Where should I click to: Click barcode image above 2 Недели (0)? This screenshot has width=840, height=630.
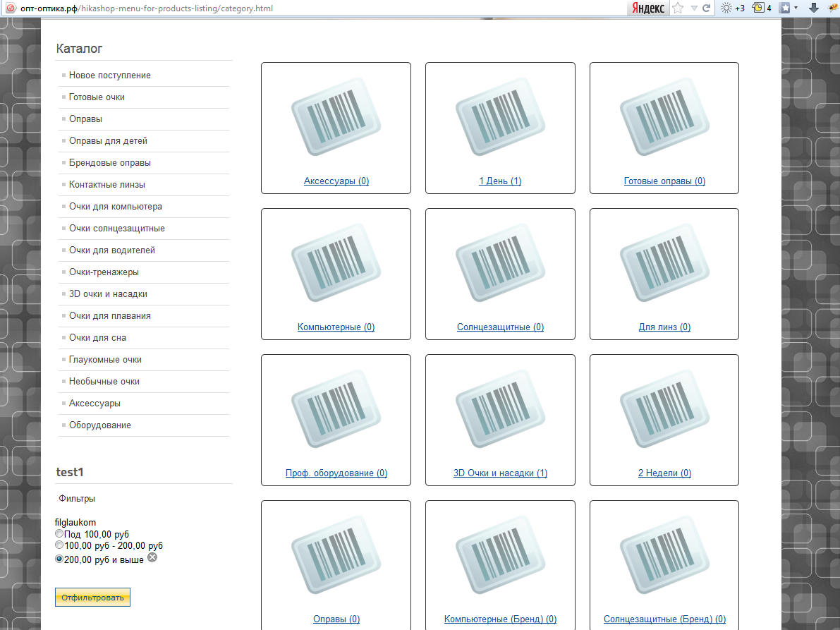click(x=665, y=408)
